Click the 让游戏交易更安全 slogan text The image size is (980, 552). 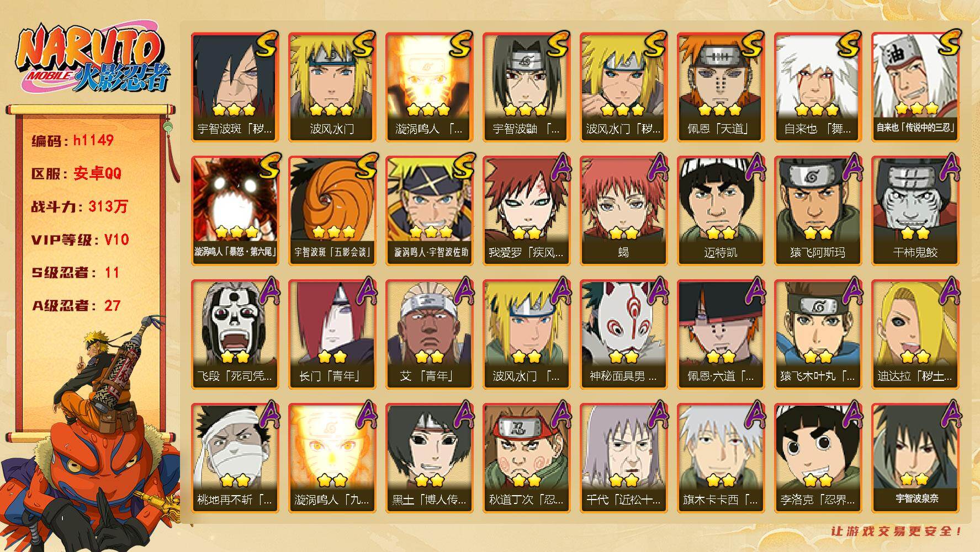tap(897, 531)
